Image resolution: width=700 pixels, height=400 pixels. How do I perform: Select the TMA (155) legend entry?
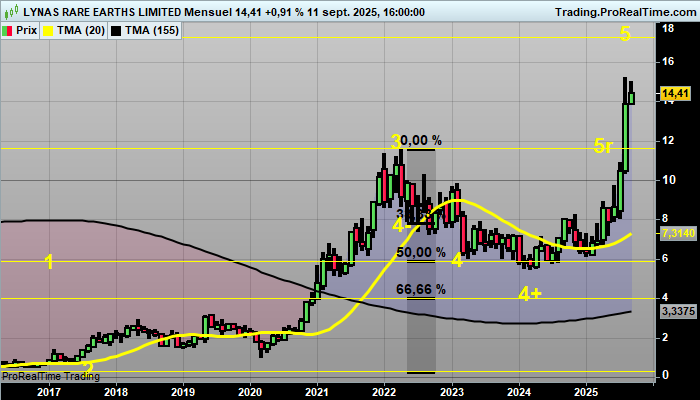144,30
